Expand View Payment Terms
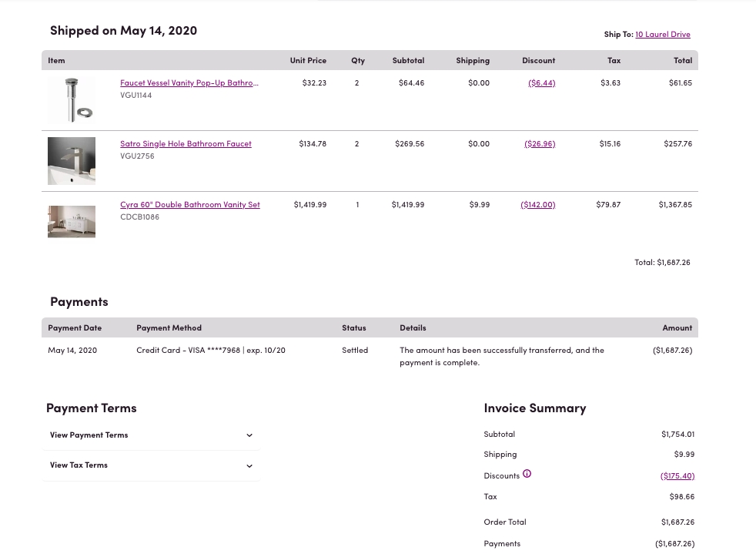Screen dimensions: 756x554 pos(150,435)
